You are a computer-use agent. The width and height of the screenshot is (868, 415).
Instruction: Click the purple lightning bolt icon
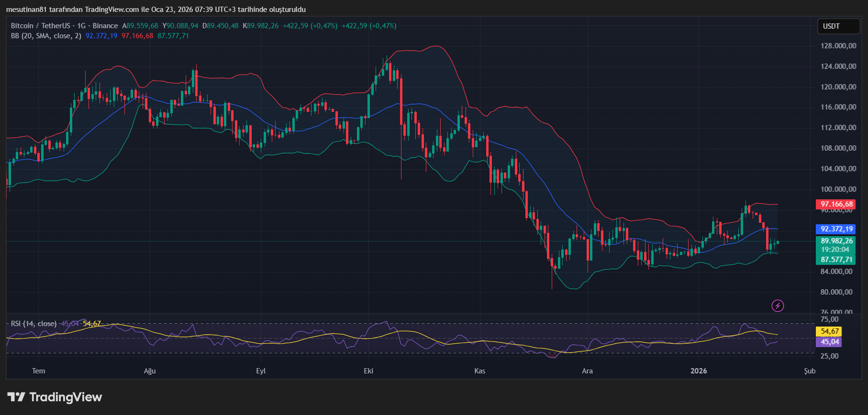[x=778, y=306]
